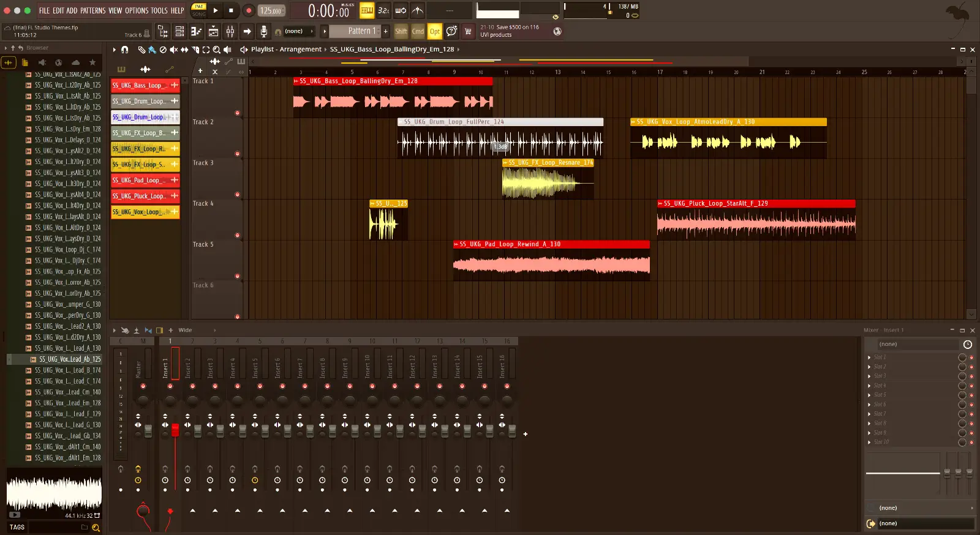This screenshot has width=980, height=535.
Task: Click the typing keyboard to piano icon
Action: tap(367, 10)
